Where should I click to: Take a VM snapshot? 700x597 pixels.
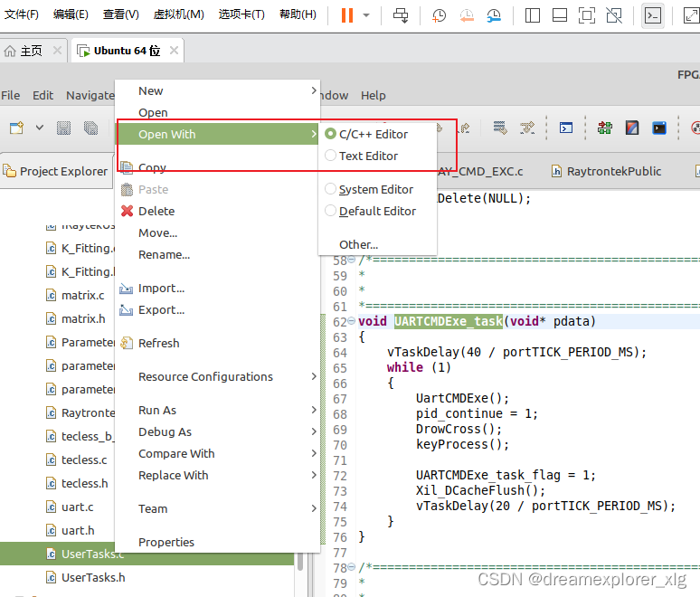[439, 15]
